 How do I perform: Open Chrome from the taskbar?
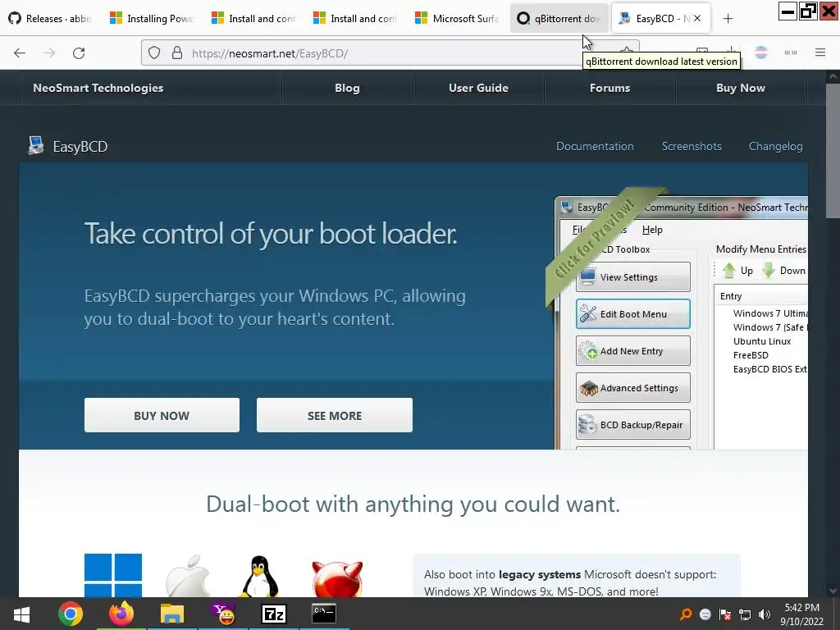tap(71, 614)
